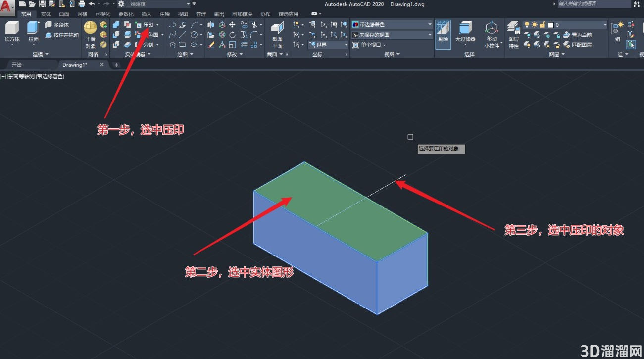Switch to the 开始 file tab
This screenshot has width=644, height=359.
pos(17,65)
